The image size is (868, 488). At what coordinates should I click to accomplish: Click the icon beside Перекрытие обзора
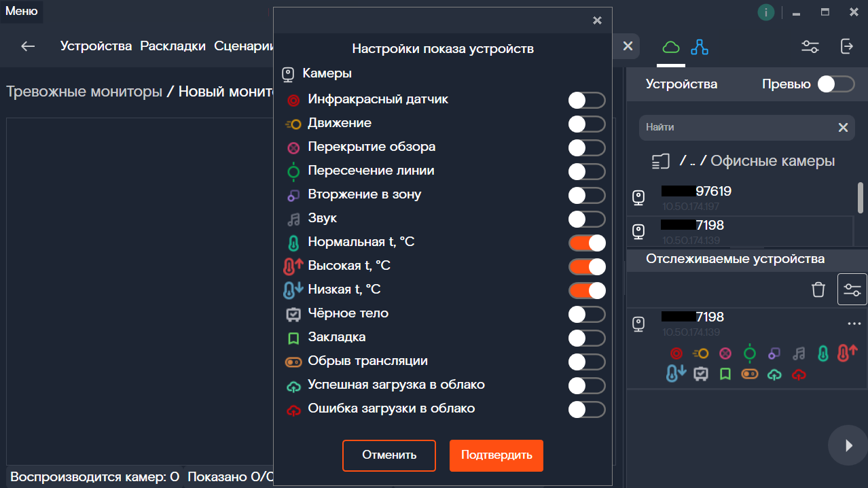293,148
